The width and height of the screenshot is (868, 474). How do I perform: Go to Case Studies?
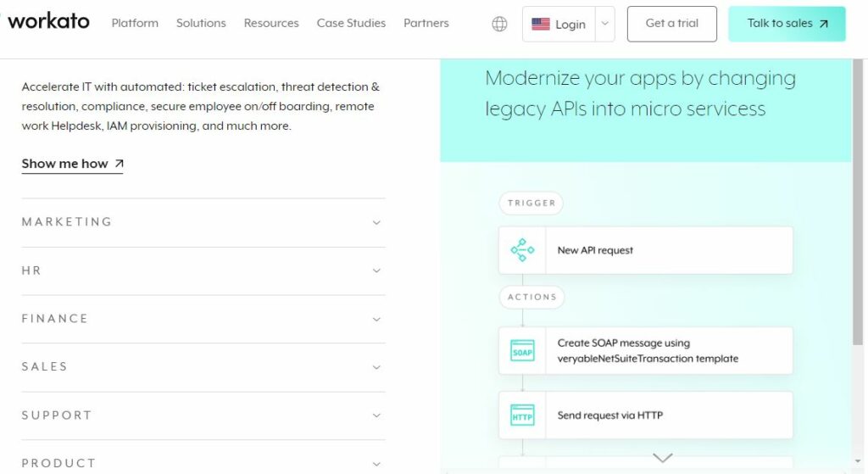[x=351, y=23]
